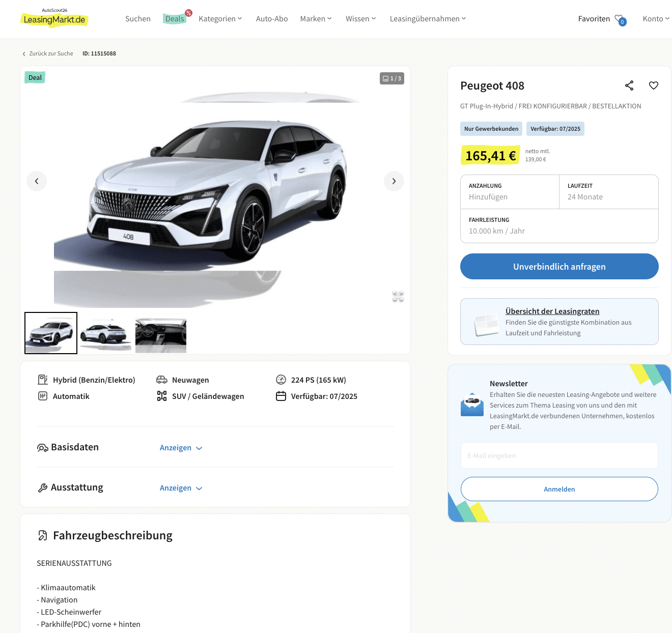Click Unverbindlich anfragen button

pos(559,267)
